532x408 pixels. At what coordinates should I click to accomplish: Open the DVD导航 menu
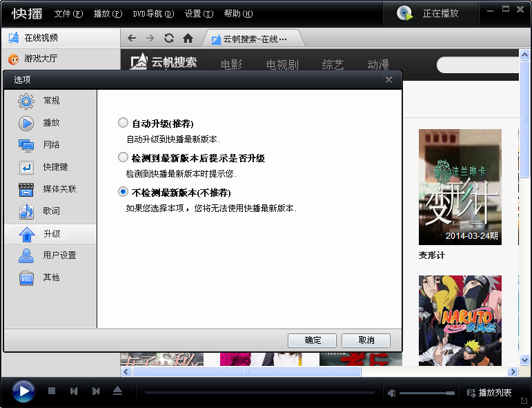click(153, 14)
